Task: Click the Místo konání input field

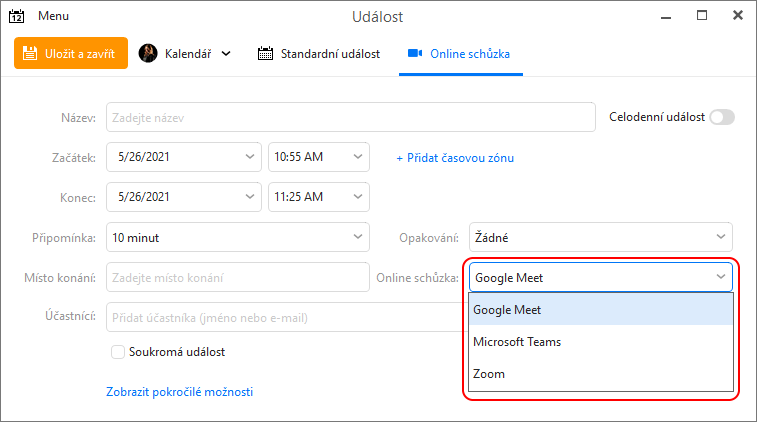Action: [x=238, y=277]
